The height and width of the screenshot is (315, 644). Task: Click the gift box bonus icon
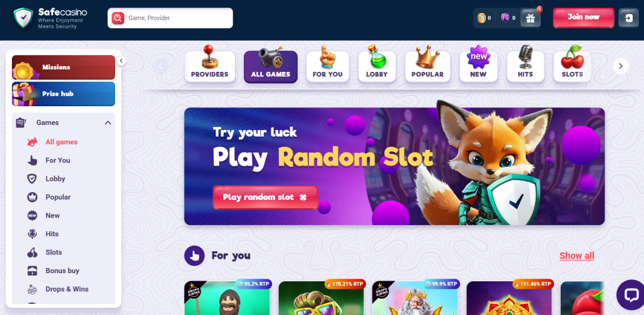click(x=530, y=18)
